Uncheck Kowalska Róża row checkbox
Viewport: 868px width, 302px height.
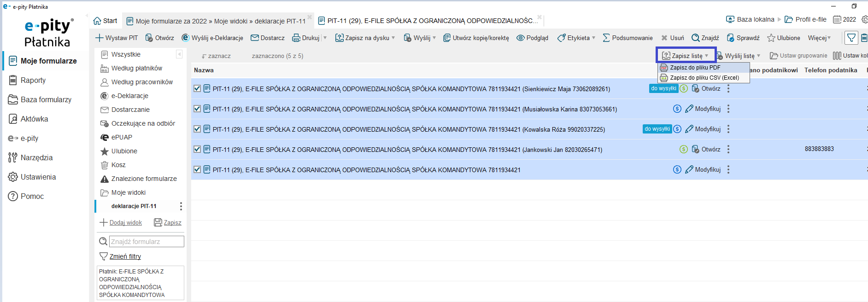pos(197,129)
